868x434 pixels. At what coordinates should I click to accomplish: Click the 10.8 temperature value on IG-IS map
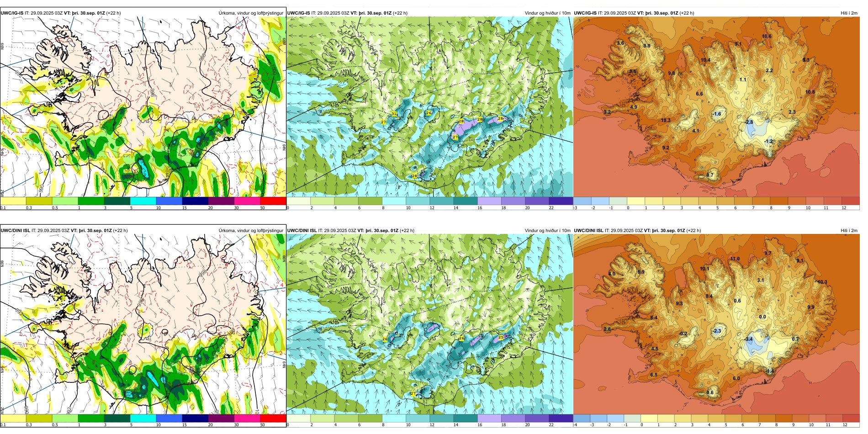tap(810, 92)
